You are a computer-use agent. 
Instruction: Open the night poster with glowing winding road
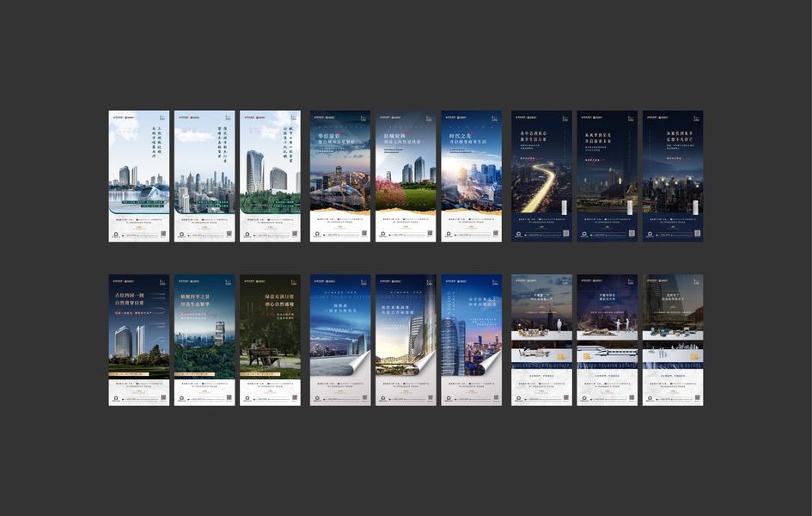[541, 176]
